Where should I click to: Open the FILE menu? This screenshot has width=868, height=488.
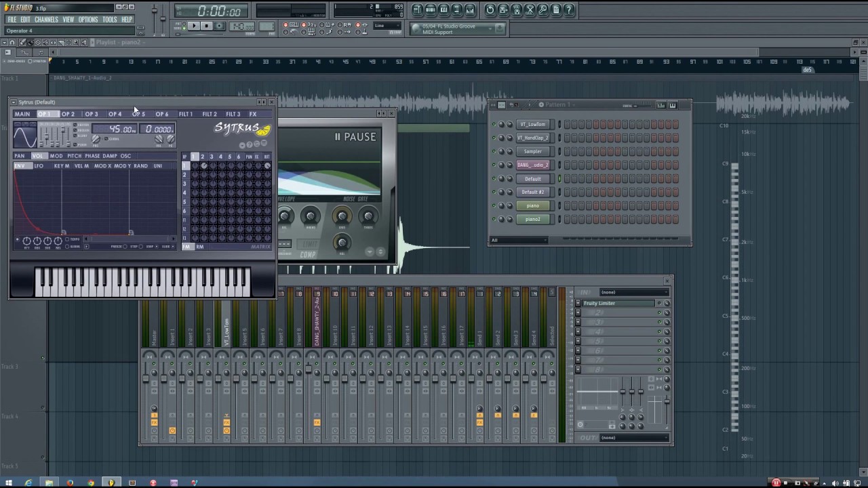point(12,20)
